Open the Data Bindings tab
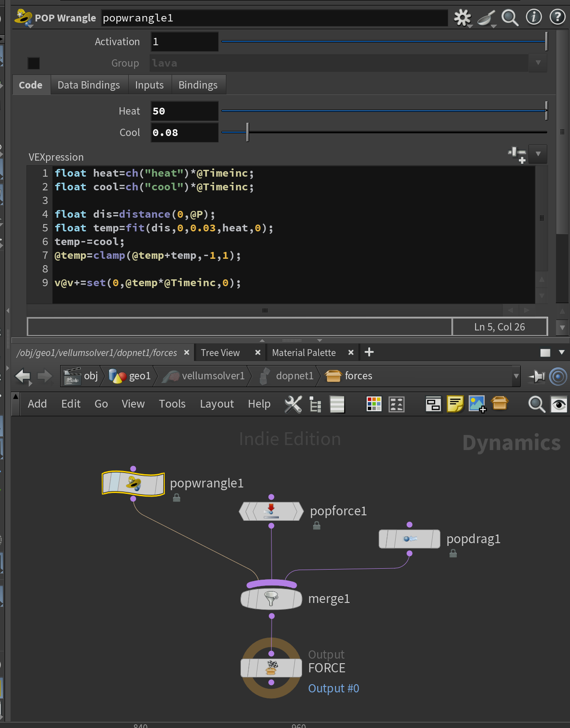Screen dimensions: 570x728 (x=89, y=85)
